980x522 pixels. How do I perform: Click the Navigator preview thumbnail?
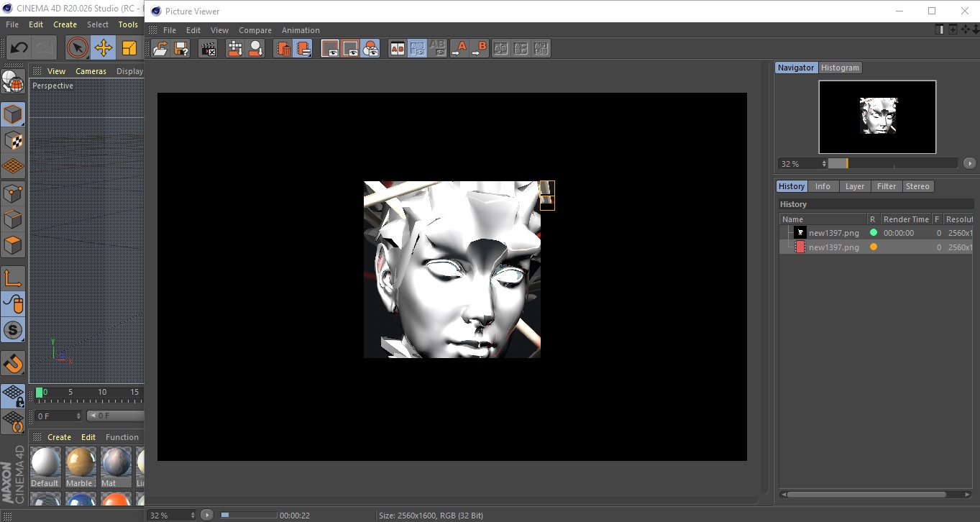877,116
